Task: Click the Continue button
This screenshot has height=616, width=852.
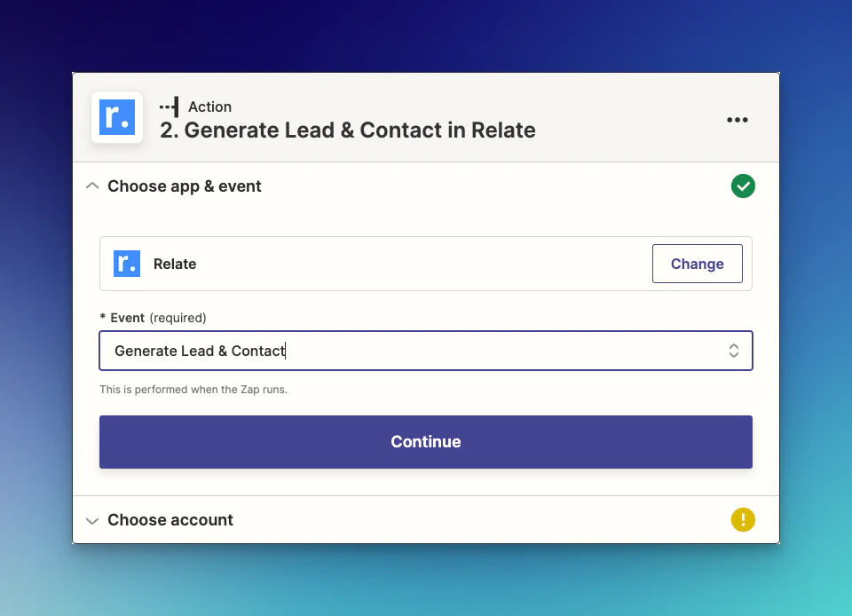Action: pyautogui.click(x=425, y=442)
